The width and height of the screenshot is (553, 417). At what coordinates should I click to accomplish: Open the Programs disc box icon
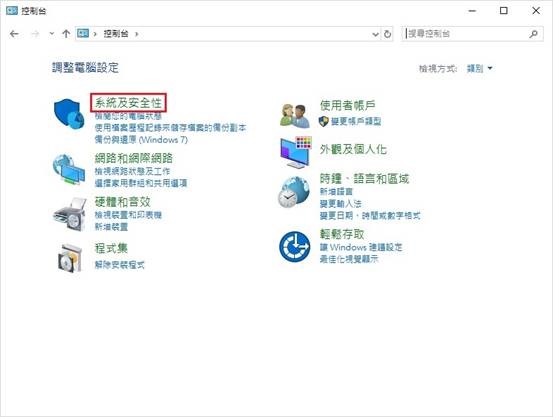click(x=70, y=258)
